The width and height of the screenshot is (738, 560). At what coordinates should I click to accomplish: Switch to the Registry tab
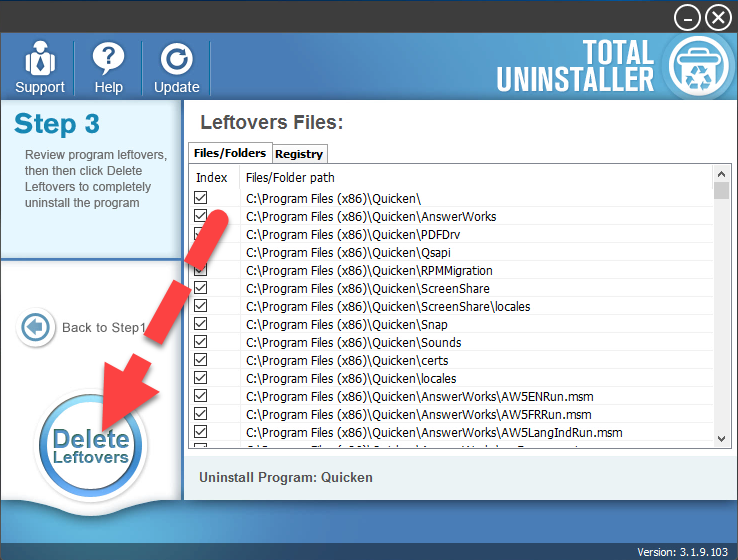point(299,154)
